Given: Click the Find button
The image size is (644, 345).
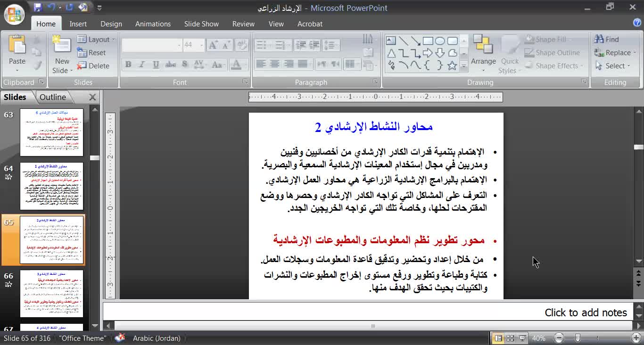Looking at the screenshot, I should 607,40.
